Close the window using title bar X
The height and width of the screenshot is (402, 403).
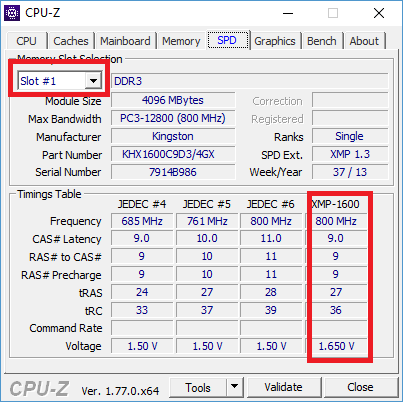tap(379, 13)
